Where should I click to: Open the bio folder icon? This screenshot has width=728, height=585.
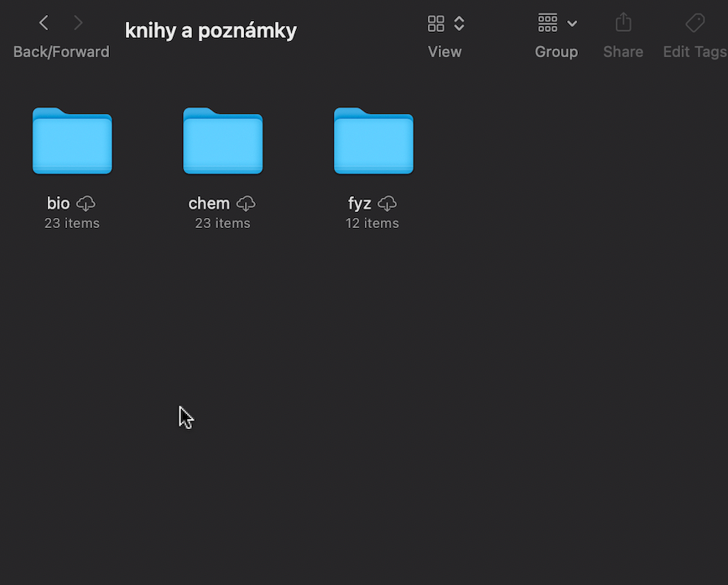pyautogui.click(x=72, y=141)
